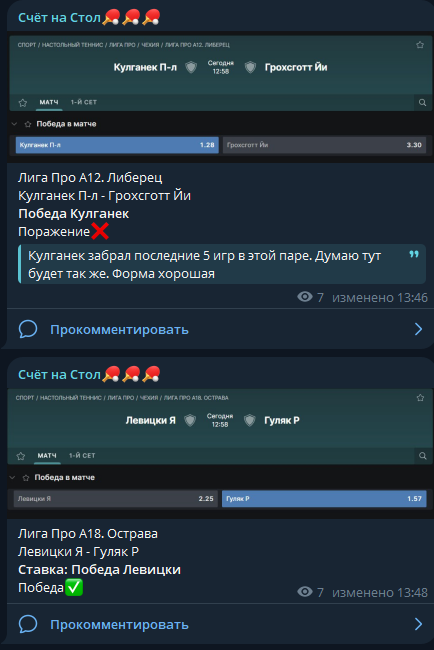Select 1-Й СЕТ tab in Левицки card
This screenshot has height=650, width=434.
82,456
